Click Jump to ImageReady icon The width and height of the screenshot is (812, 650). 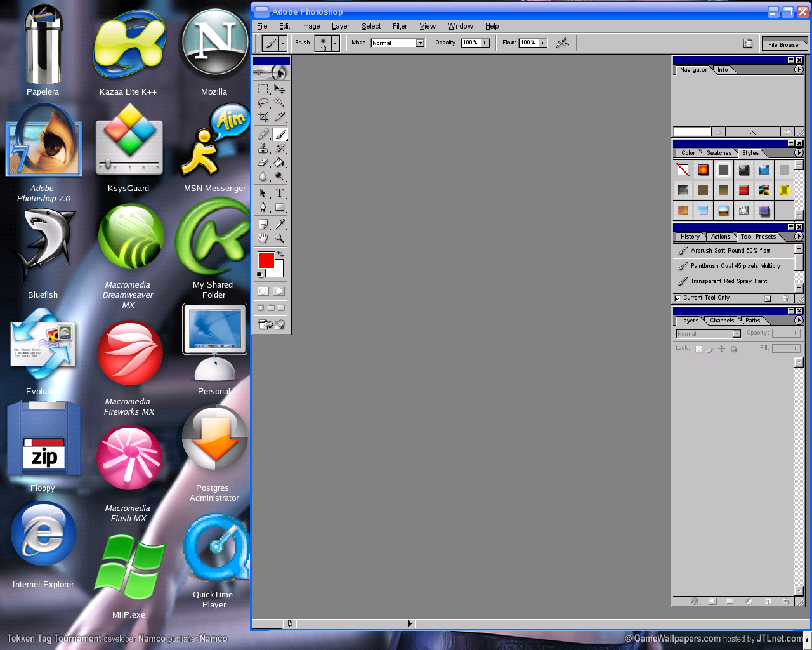click(272, 324)
